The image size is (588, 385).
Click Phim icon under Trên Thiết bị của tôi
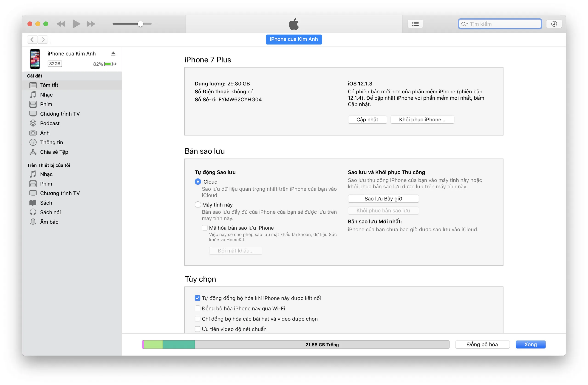(33, 184)
